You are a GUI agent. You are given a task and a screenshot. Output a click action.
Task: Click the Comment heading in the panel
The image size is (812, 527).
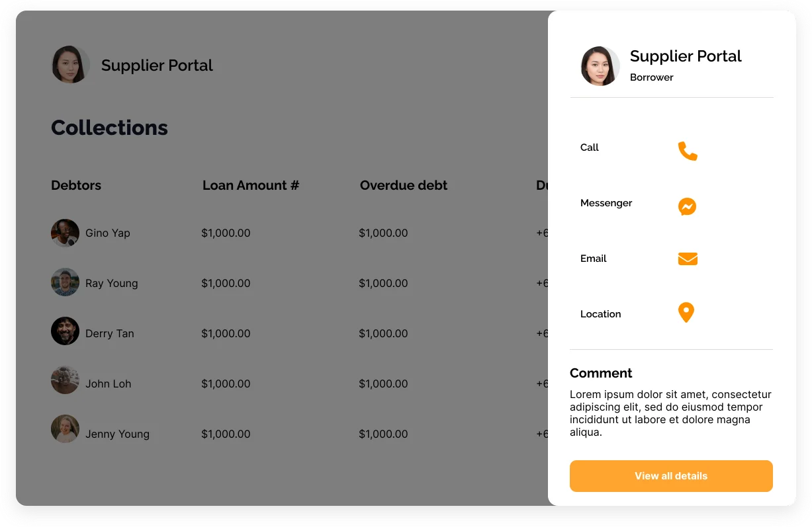(x=601, y=373)
